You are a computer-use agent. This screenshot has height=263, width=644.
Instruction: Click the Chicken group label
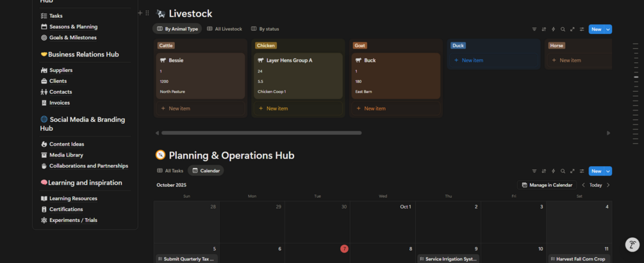coord(266,46)
